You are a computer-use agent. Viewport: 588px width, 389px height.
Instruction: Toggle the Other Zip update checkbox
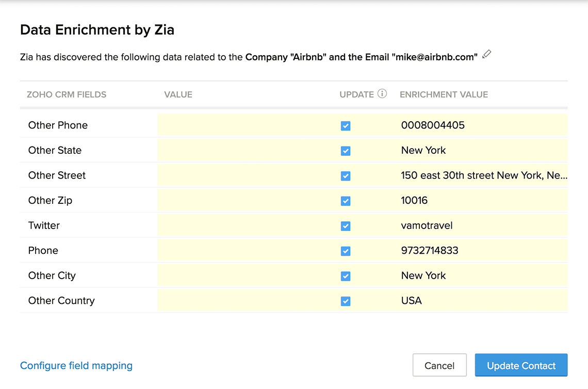(x=346, y=201)
